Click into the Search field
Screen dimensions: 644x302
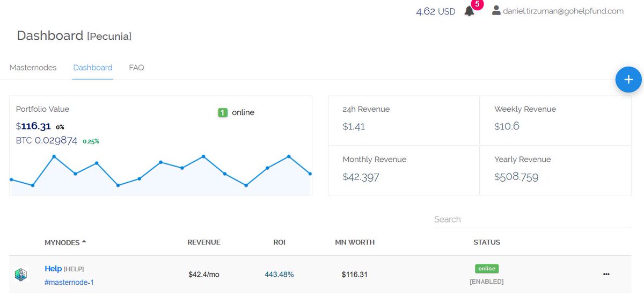point(532,219)
